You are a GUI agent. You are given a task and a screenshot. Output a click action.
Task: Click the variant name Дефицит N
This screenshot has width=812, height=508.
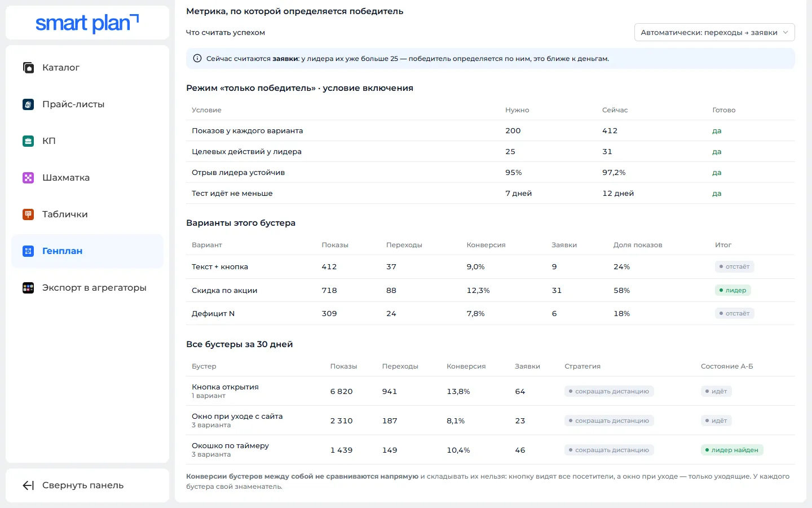click(213, 314)
